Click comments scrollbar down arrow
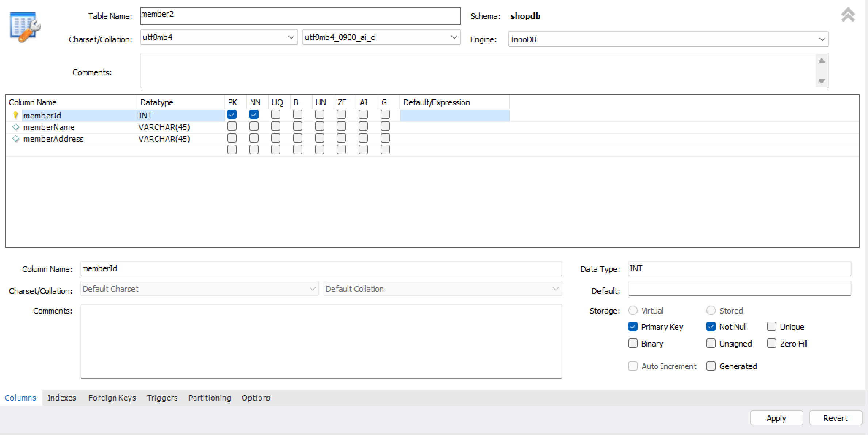This screenshot has height=435, width=868. [821, 81]
